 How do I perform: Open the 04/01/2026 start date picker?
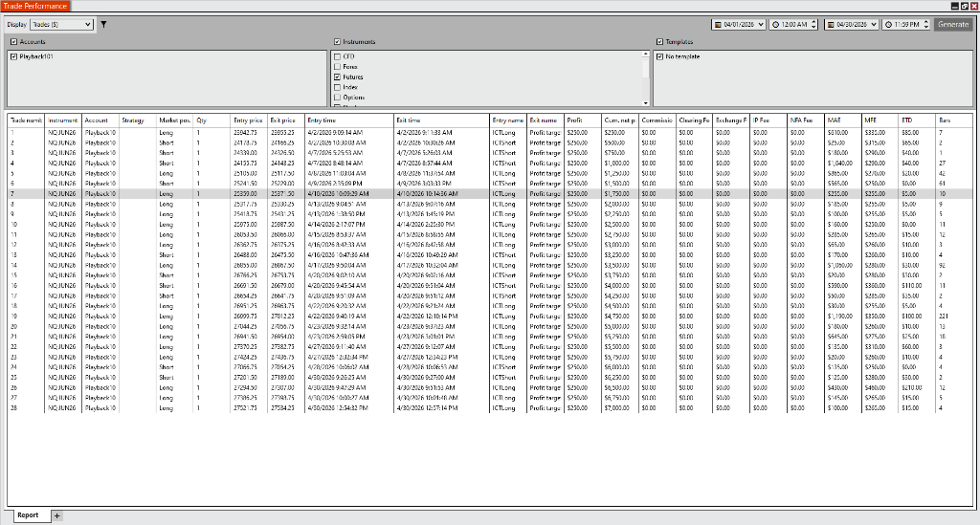[739, 24]
